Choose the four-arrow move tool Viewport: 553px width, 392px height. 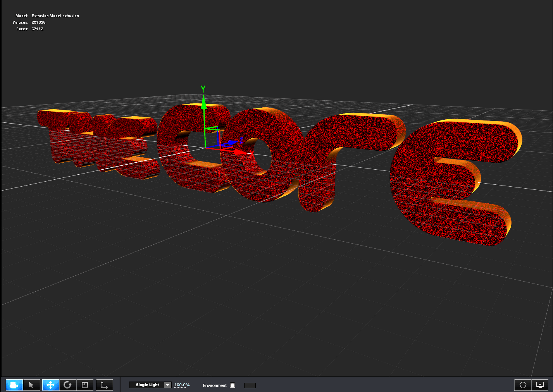click(50, 385)
